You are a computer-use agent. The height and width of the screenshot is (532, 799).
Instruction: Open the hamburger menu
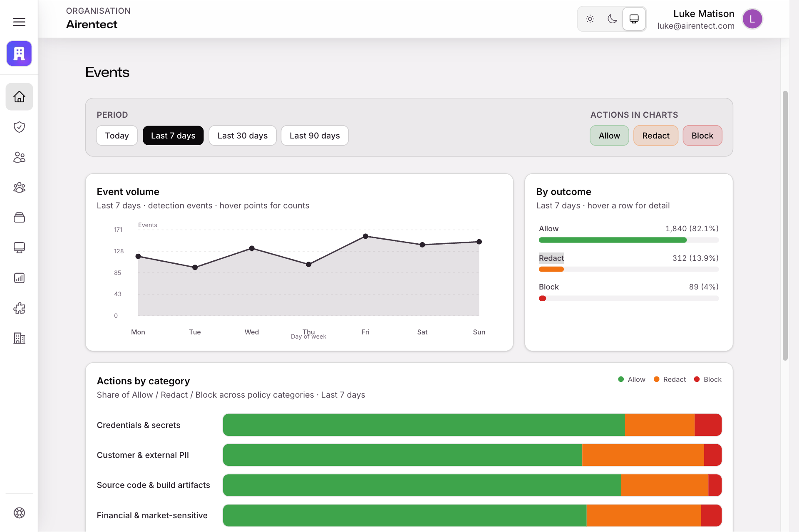[19, 22]
